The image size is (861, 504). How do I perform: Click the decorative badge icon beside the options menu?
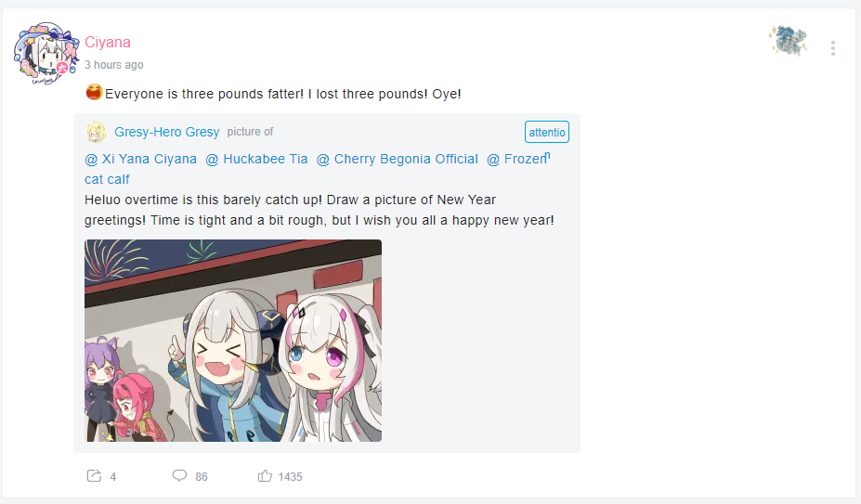point(788,41)
